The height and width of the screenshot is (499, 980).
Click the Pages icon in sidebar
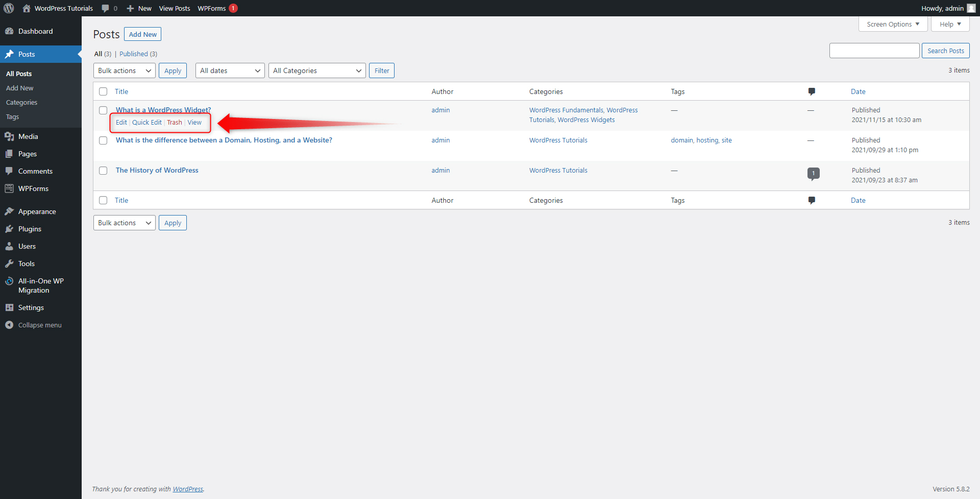click(x=9, y=154)
